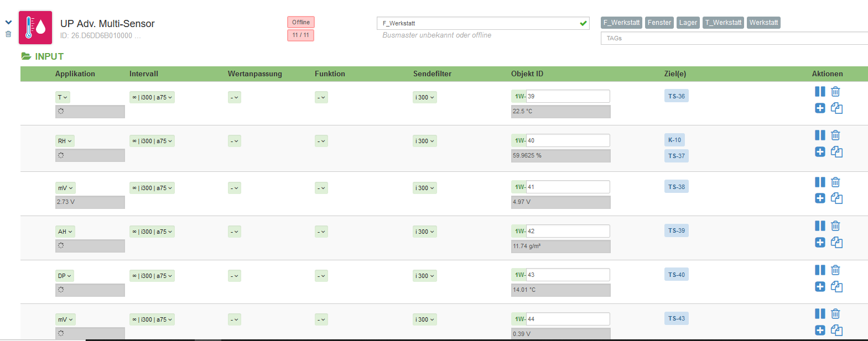
Task: Pause the 1W-39 temperature row
Action: click(820, 92)
